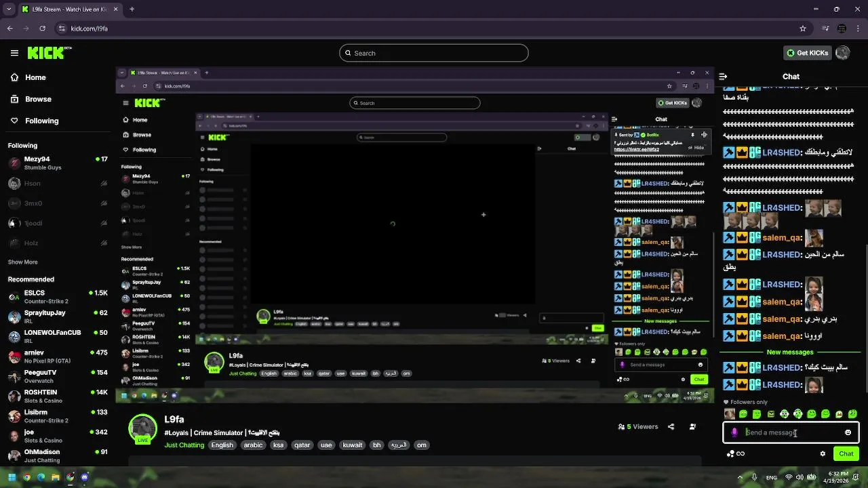This screenshot has width=868, height=488.
Task: Collapse the chat panel using arrow icon
Action: 723,77
